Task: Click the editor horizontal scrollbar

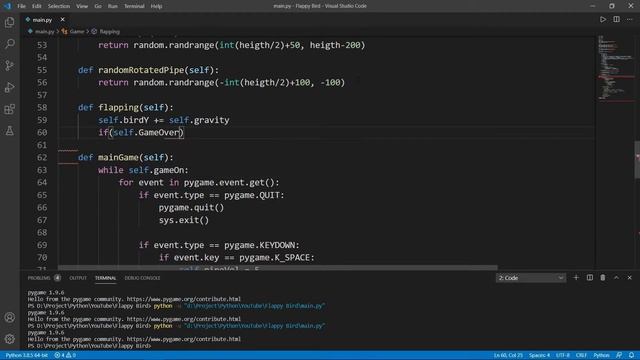Action: (x=278, y=268)
